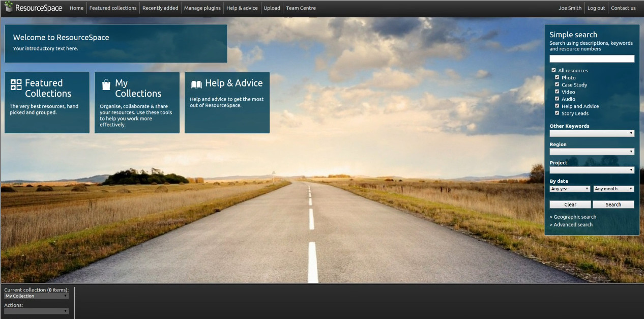
Task: Uncheck Help and Advice resource type
Action: [557, 106]
